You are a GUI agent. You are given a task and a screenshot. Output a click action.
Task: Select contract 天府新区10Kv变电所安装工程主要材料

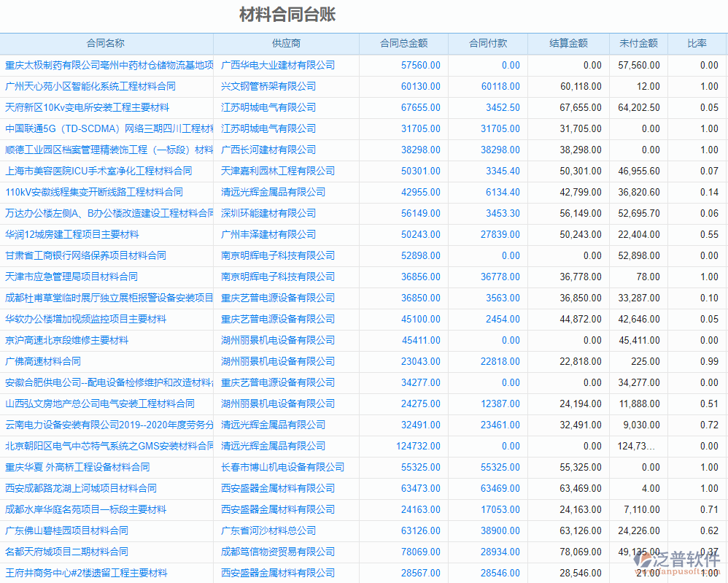pos(88,107)
